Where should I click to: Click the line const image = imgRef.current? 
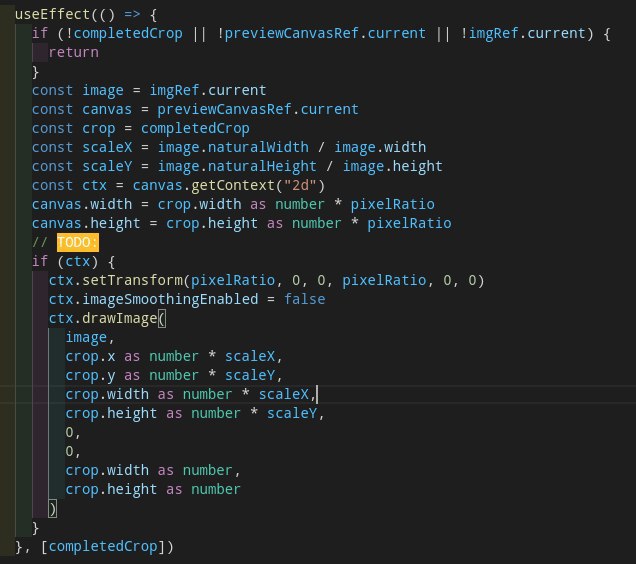click(149, 90)
